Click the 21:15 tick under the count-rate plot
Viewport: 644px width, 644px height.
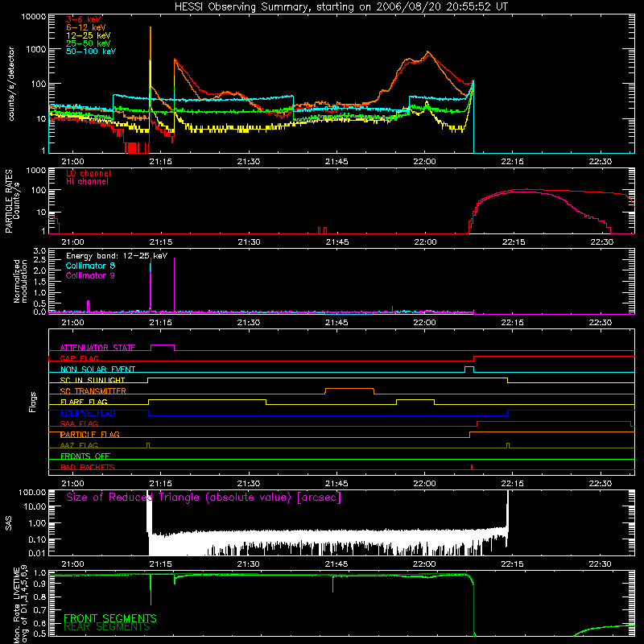[x=160, y=162]
